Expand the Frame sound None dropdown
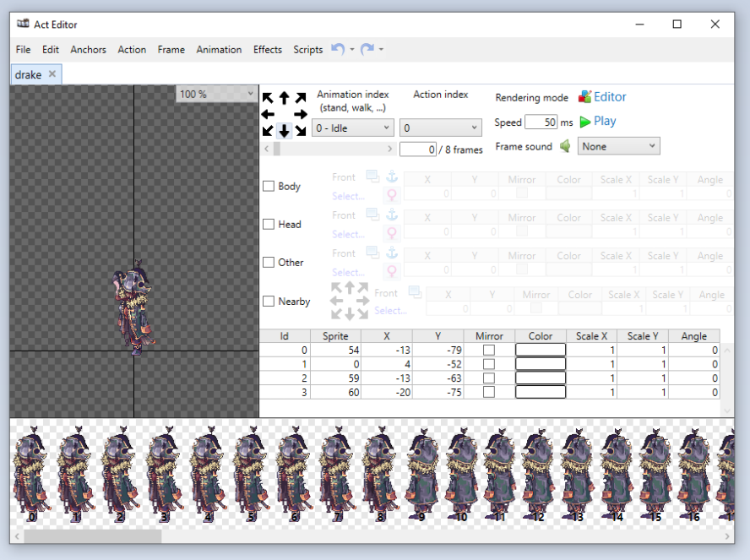The height and width of the screenshot is (560, 750). pos(618,146)
